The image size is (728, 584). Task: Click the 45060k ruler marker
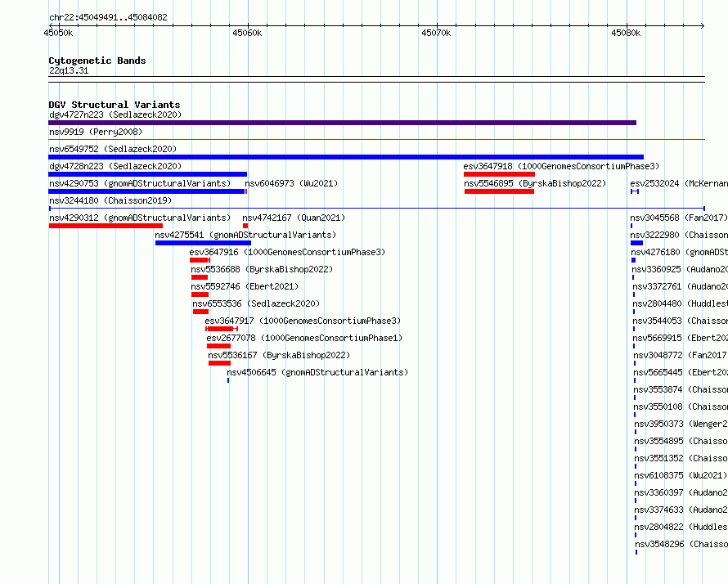[x=247, y=33]
